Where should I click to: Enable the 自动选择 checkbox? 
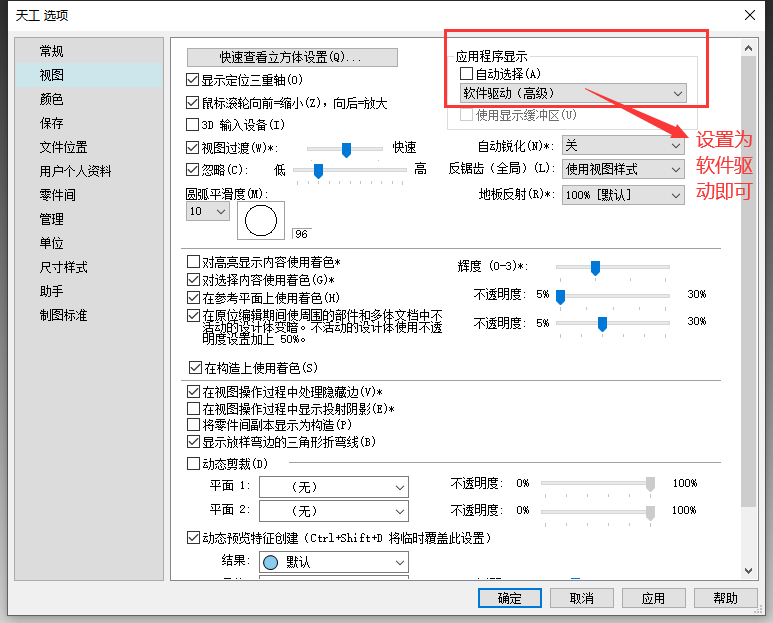click(466, 74)
